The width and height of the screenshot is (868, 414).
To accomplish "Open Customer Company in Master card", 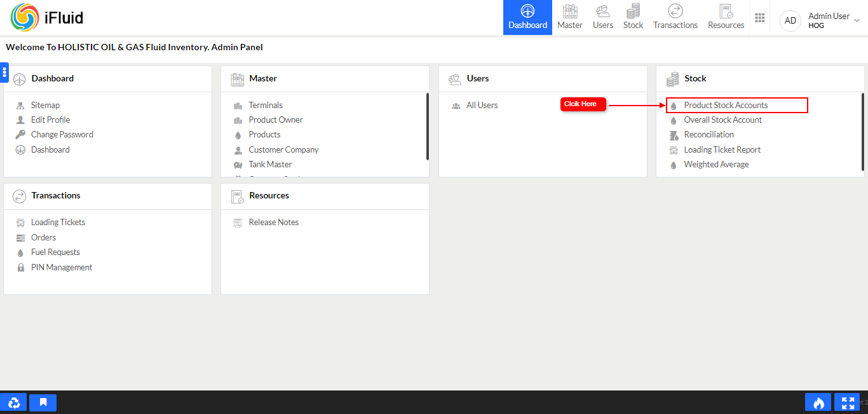I will click(283, 149).
